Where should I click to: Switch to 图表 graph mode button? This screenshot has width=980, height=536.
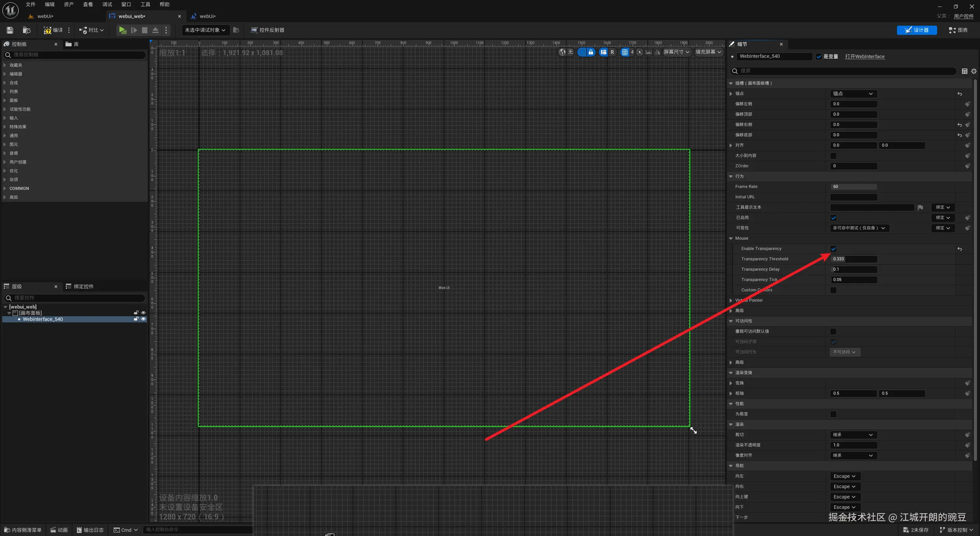(958, 30)
